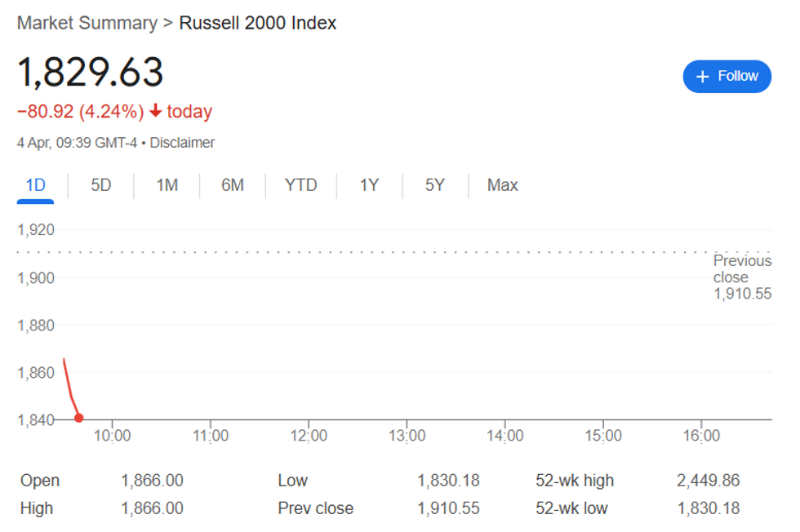The height and width of the screenshot is (532, 800).
Task: Select the Max range tab
Action: [503, 185]
